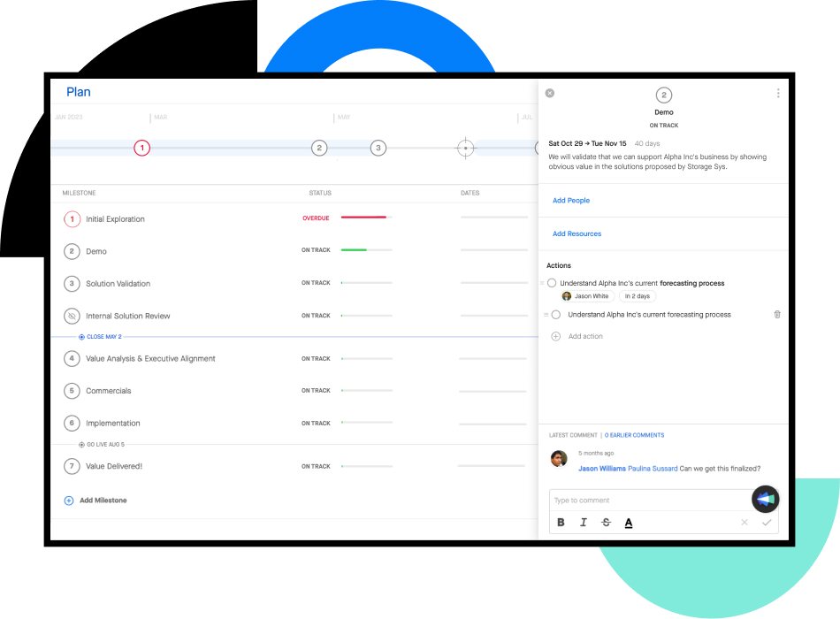The width and height of the screenshot is (840, 619).
Task: Click plus icon beside Add action
Action: (556, 337)
